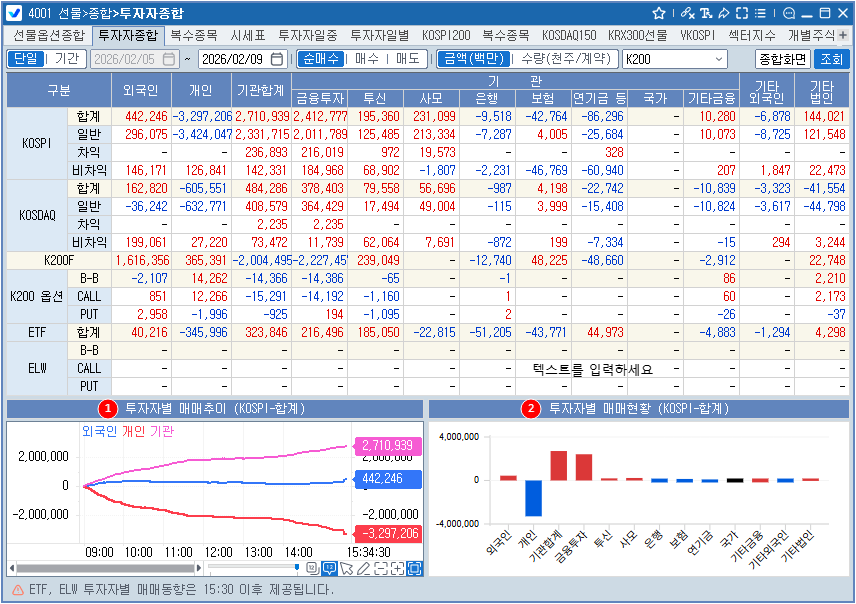Click the 조회 search button
The width and height of the screenshot is (856, 604).
pyautogui.click(x=831, y=59)
